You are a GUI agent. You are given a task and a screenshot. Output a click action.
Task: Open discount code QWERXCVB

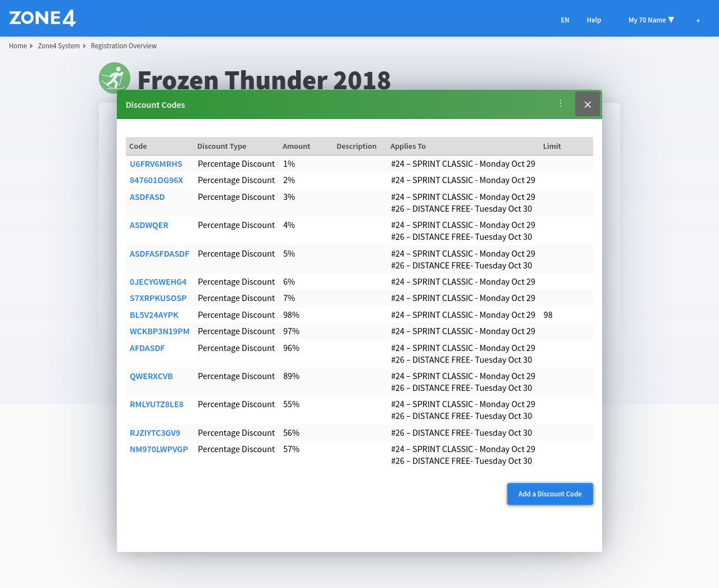tap(151, 376)
